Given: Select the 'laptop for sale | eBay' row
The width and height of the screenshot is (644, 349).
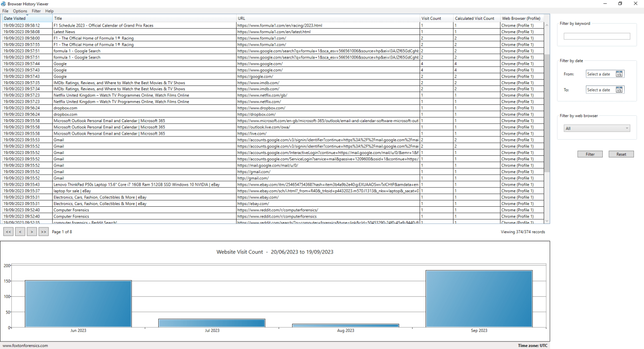Looking at the screenshot, I should pyautogui.click(x=273, y=191).
